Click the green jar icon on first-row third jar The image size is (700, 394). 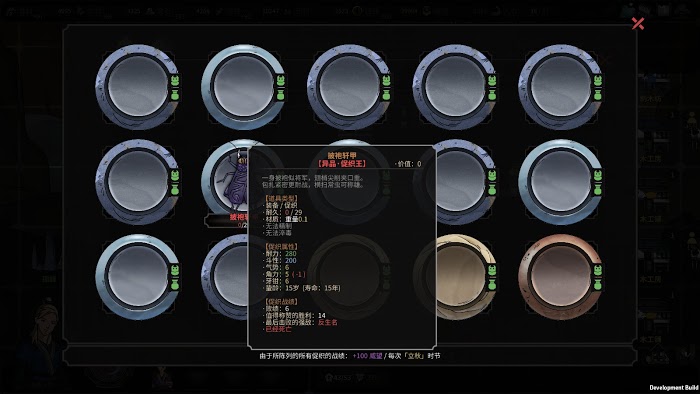[x=386, y=94]
